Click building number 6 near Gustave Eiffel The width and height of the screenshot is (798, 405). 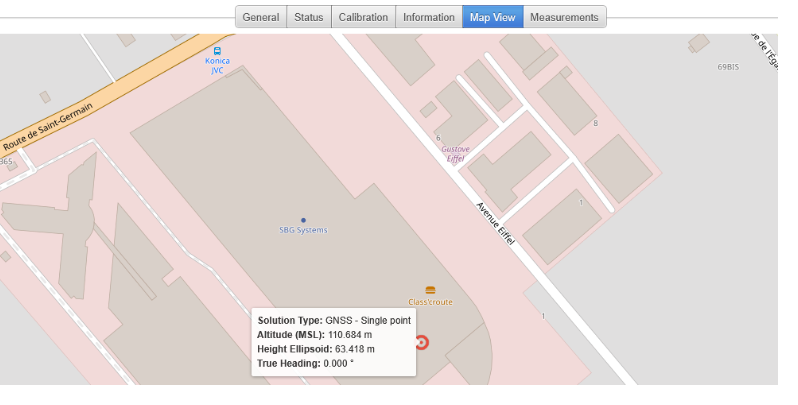click(438, 138)
